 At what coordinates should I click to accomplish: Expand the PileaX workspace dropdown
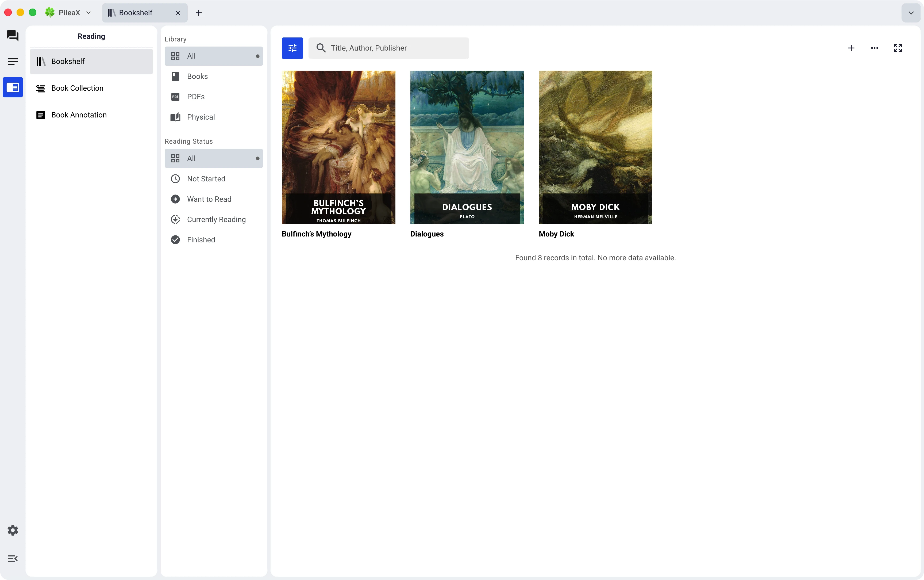click(x=88, y=13)
